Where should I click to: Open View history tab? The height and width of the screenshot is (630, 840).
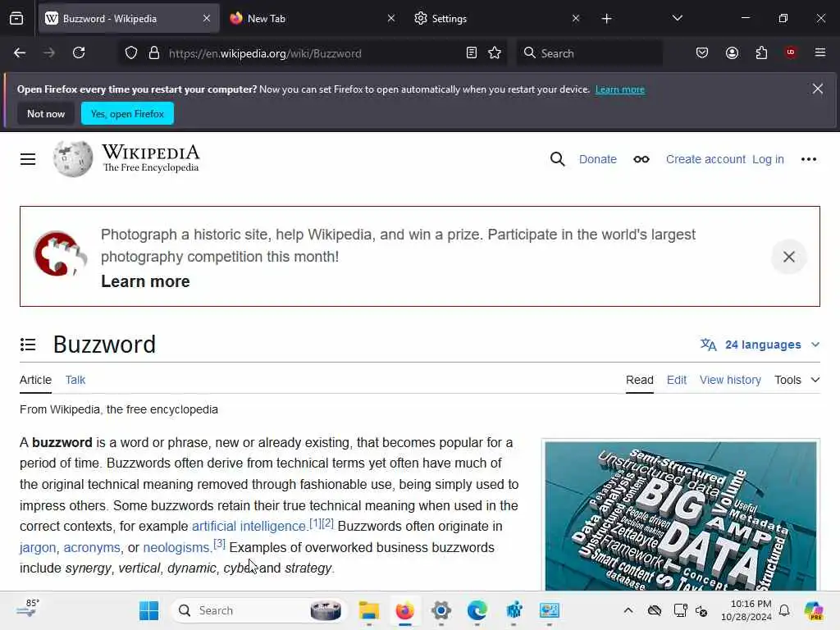(730, 380)
